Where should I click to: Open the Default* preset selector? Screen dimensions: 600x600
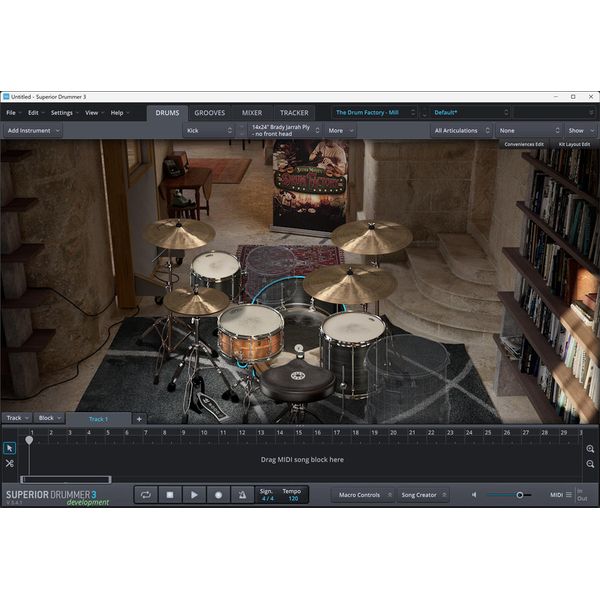point(470,112)
